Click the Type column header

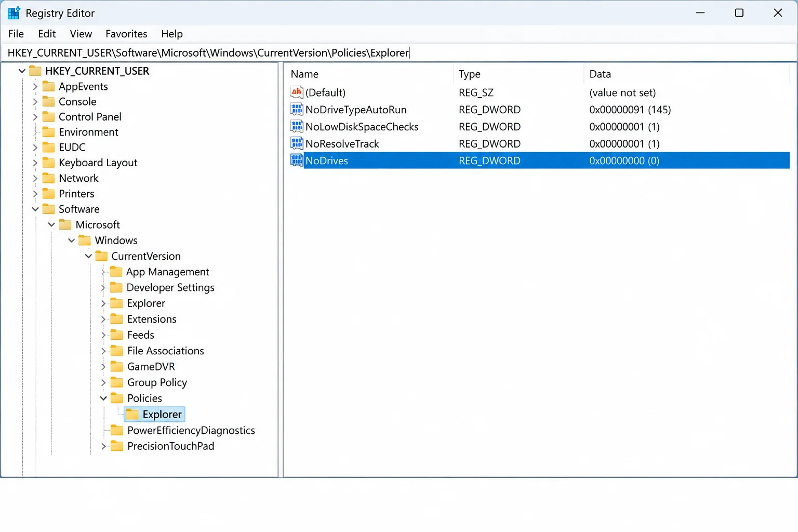coord(518,74)
